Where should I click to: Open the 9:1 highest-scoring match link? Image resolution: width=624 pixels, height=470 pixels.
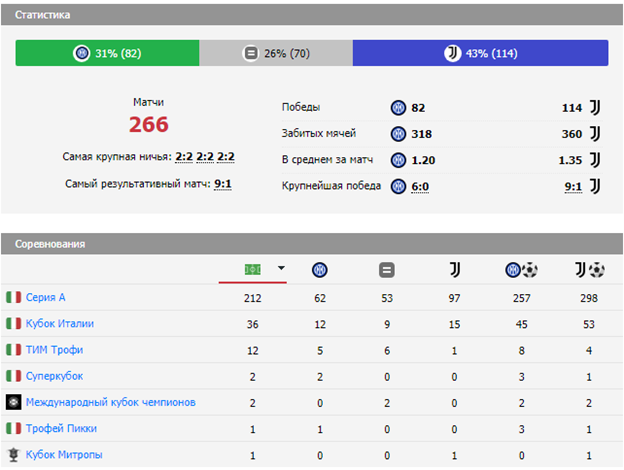coord(223,184)
